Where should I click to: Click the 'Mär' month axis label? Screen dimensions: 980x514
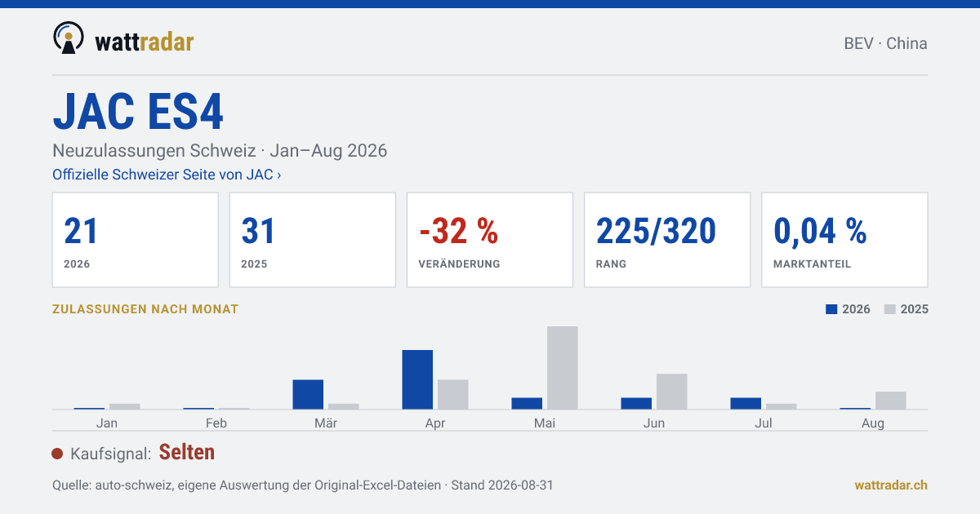tap(326, 423)
